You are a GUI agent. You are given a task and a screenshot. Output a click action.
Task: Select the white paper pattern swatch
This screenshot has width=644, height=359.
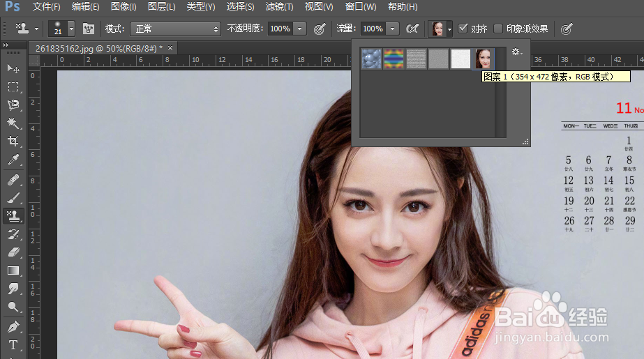[460, 59]
